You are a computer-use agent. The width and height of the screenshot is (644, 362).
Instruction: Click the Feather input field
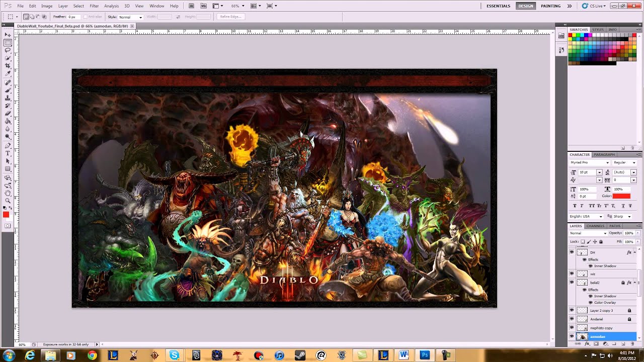(x=75, y=17)
